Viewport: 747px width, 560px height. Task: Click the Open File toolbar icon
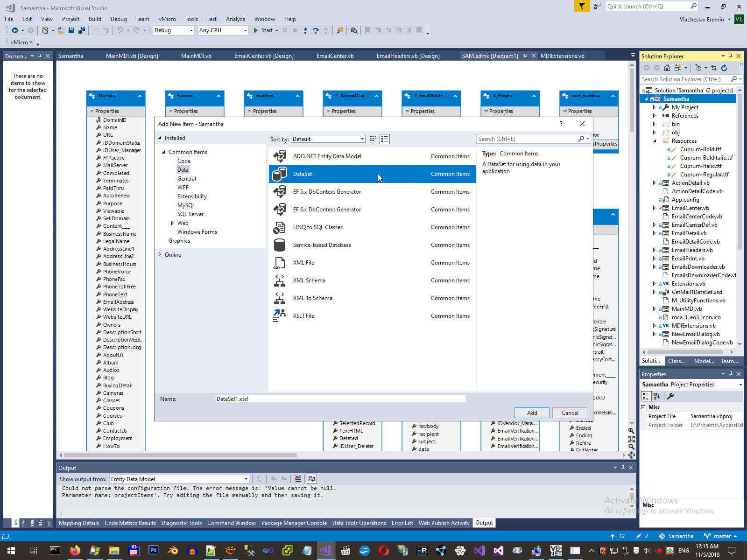click(x=61, y=30)
